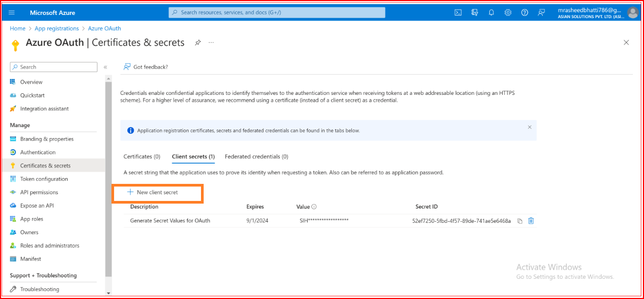This screenshot has width=644, height=299.
Task: Click the Microsoft Azure logo text
Action: click(x=52, y=12)
